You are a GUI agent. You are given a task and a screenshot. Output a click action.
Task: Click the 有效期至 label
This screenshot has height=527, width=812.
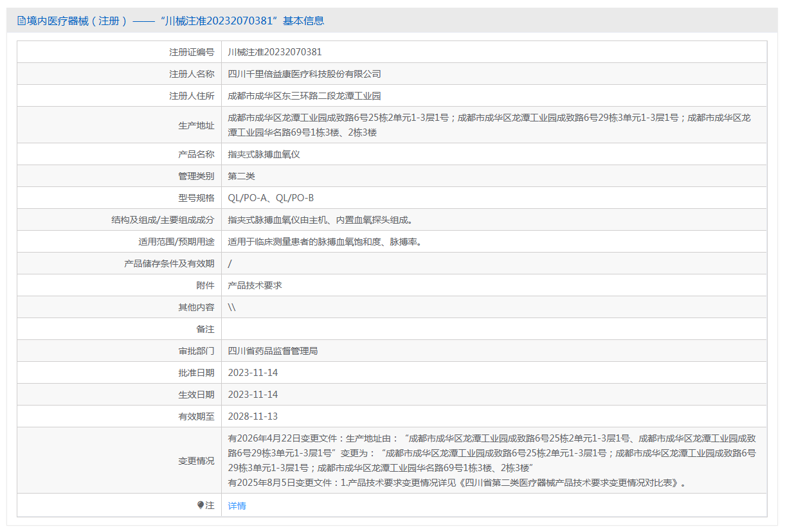click(x=196, y=416)
